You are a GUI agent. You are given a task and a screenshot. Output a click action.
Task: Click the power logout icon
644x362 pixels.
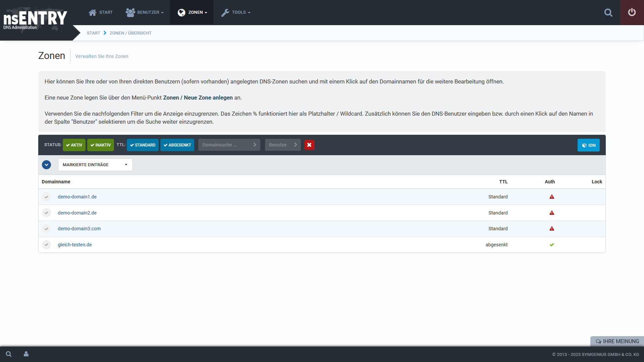[x=632, y=12]
